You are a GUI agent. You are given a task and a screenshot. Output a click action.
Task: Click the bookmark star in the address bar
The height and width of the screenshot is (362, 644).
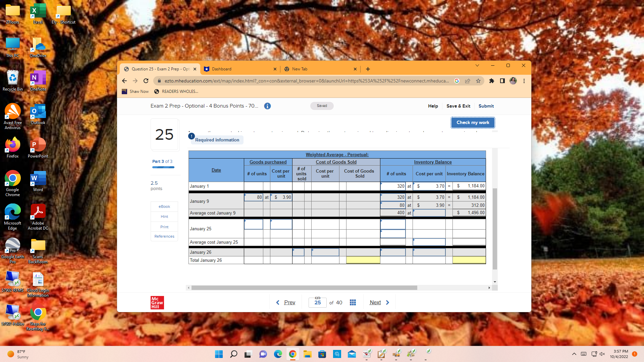479,81
